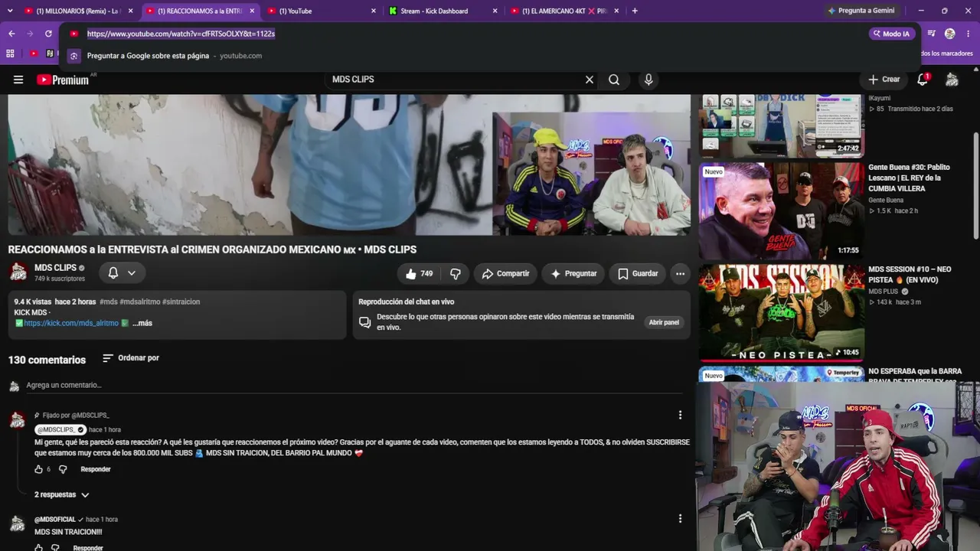Close the REACCIONAMOS a la ENTREVISTA tab
980x551 pixels.
pos(252,11)
